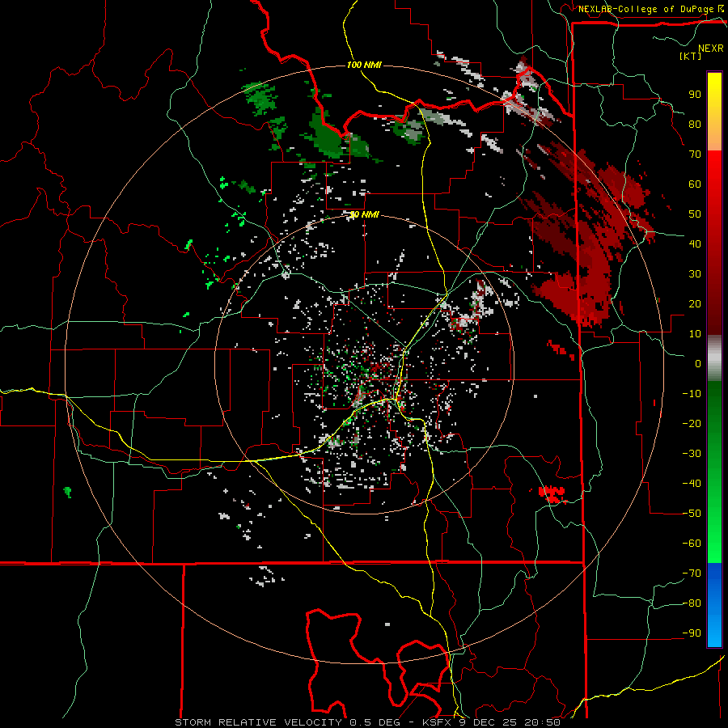Select the 80 value on velocity scale

click(x=695, y=125)
